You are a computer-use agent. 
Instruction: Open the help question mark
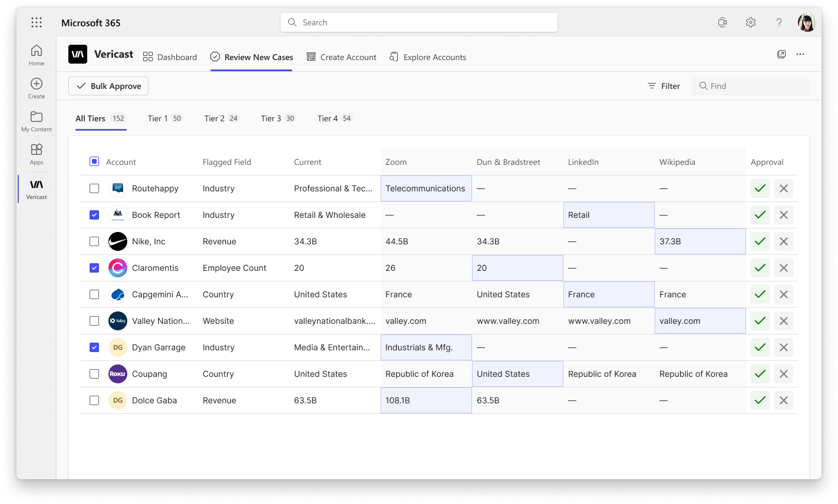tap(778, 22)
